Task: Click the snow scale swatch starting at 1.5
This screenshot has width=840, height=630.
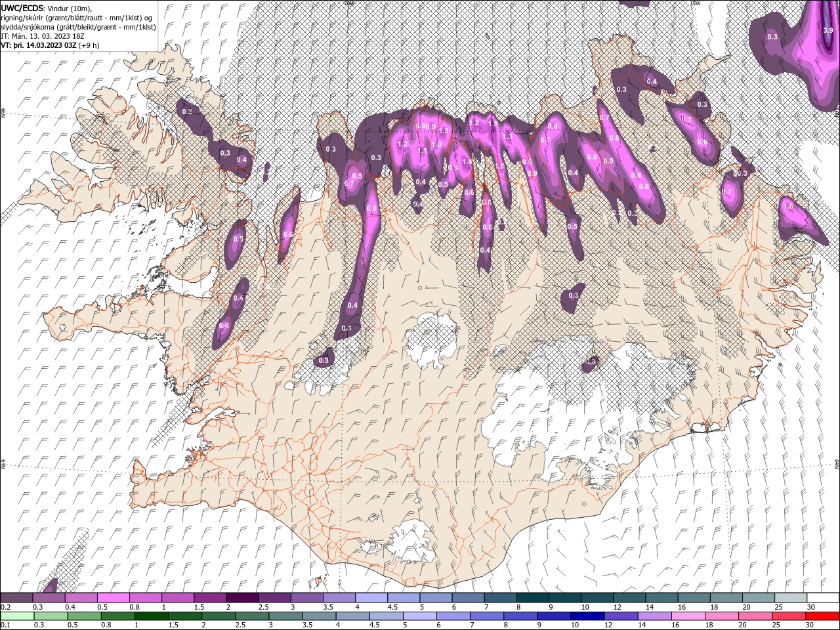Action: (x=210, y=598)
